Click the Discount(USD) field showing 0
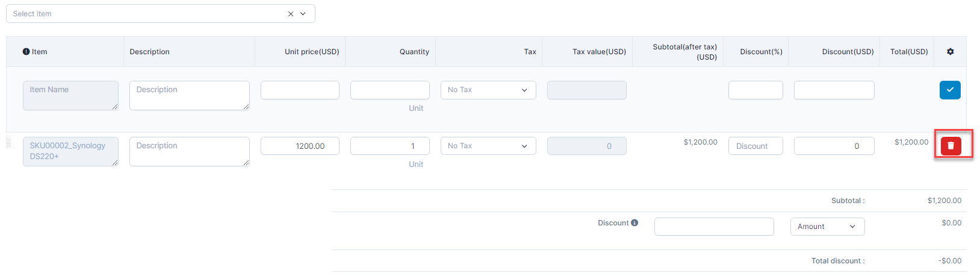 coord(834,146)
